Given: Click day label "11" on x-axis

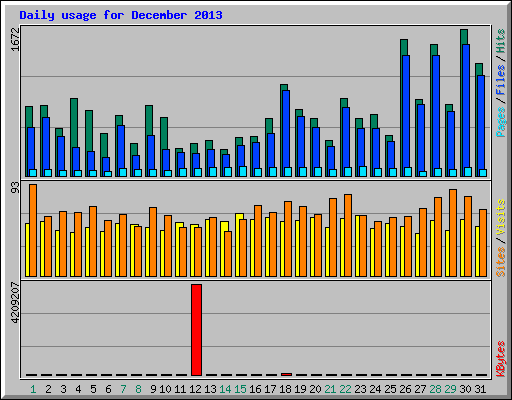Looking at the screenshot, I should (180, 389).
